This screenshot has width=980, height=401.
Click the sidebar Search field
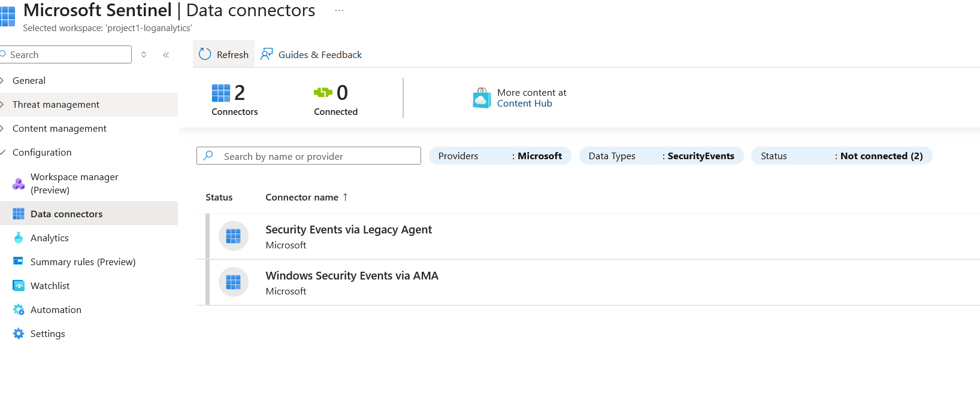(65, 54)
